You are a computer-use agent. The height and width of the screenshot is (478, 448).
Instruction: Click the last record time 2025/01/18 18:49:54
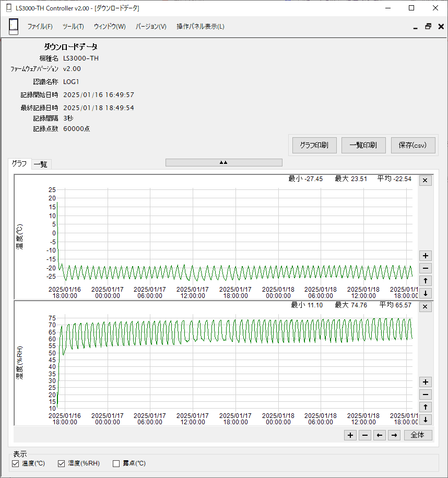click(x=99, y=107)
